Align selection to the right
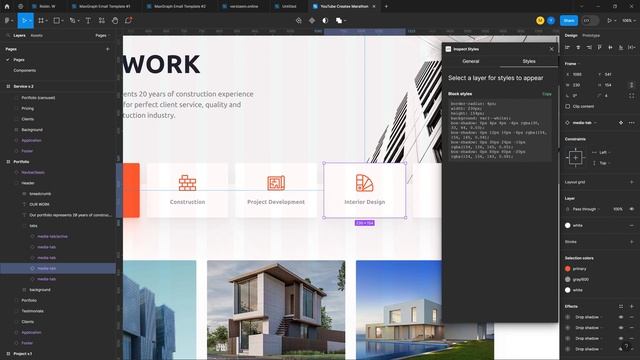Screen dimensions: 640x360 [x=589, y=47]
